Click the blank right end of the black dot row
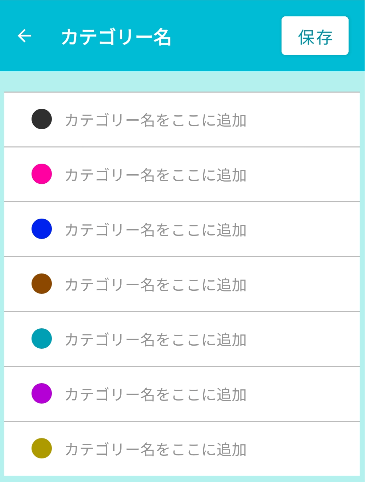The image size is (365, 482). point(303,120)
